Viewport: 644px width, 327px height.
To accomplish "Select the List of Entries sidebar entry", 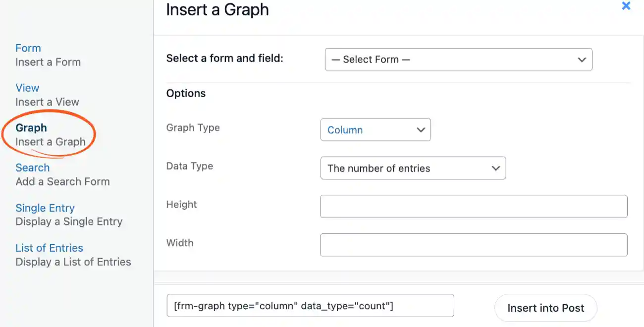I will [49, 248].
